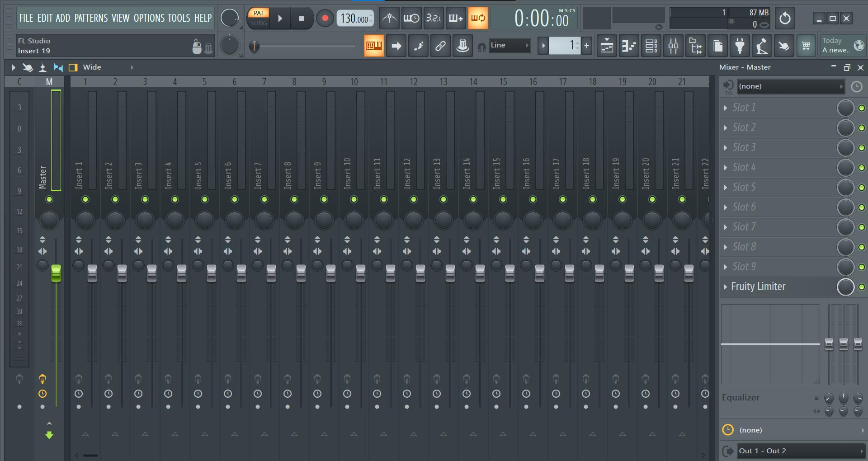Click the tempo 130.000 field

point(355,19)
